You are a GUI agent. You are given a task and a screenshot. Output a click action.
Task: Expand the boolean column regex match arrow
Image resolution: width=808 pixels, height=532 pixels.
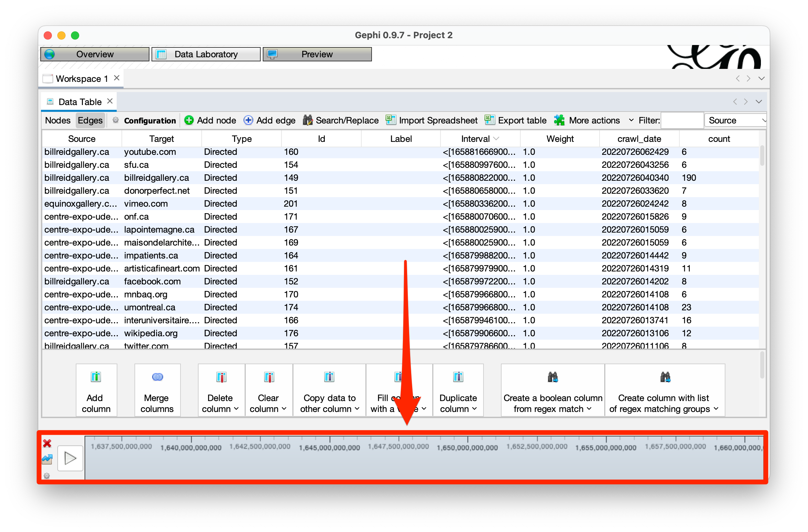[589, 409]
